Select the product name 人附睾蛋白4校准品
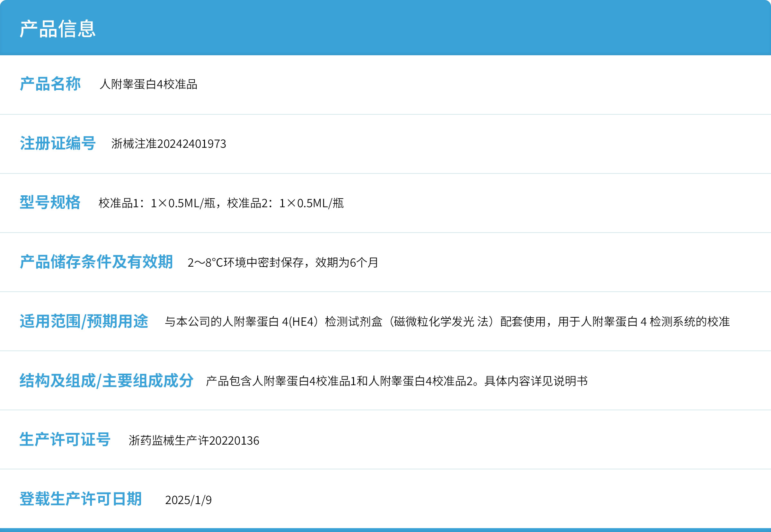 [x=148, y=84]
